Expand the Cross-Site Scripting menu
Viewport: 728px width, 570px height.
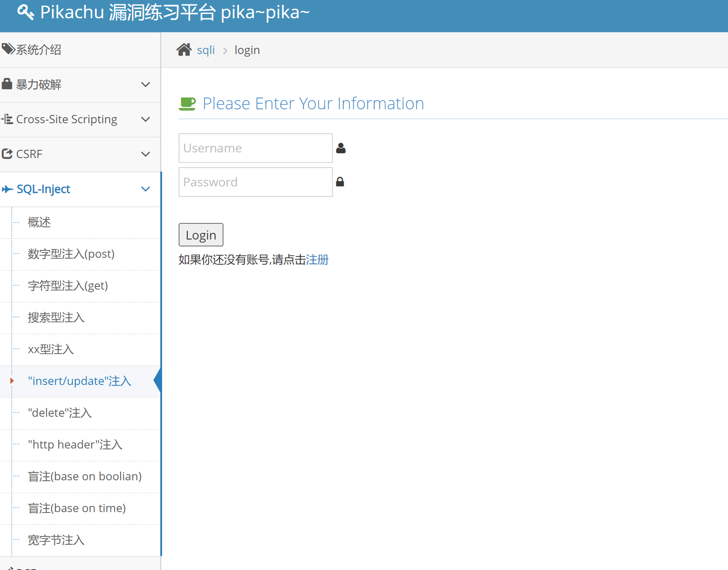(x=146, y=119)
